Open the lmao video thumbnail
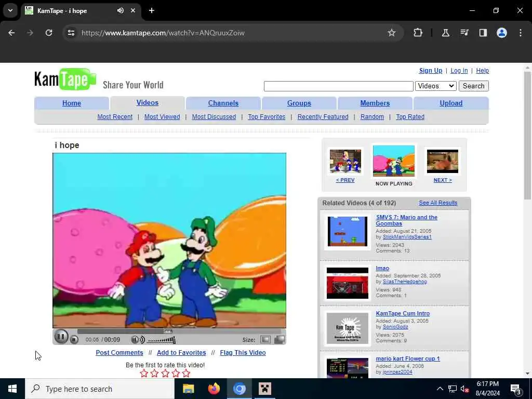 coord(348,283)
